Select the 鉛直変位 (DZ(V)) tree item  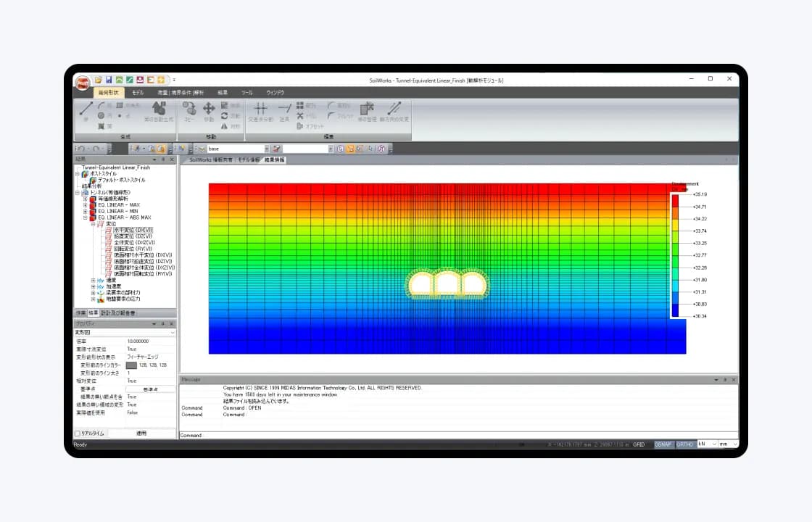[133, 236]
